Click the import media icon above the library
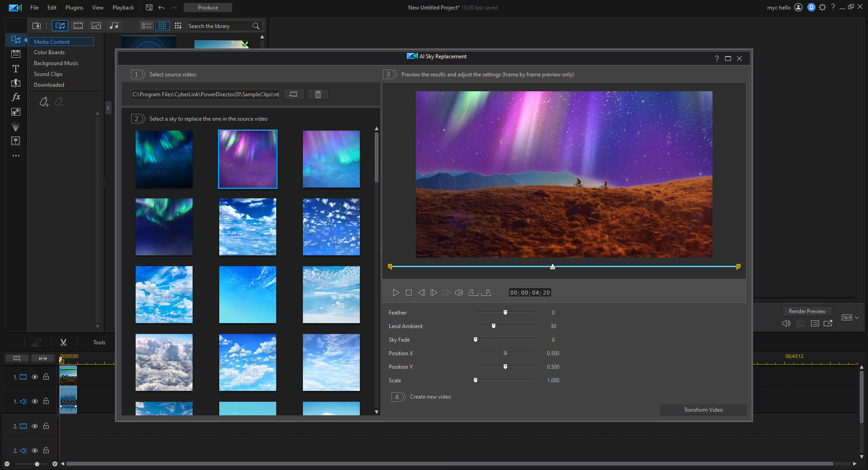 (x=37, y=26)
